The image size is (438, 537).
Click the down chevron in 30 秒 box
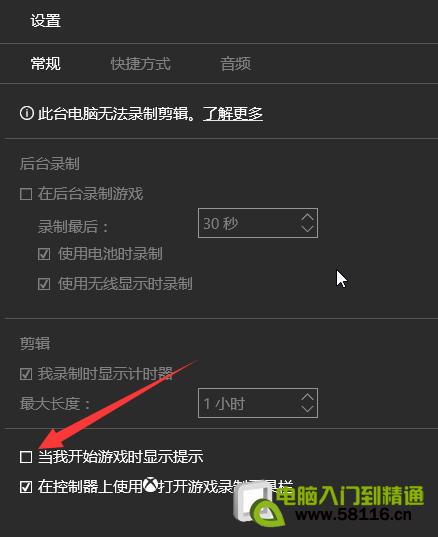307,229
